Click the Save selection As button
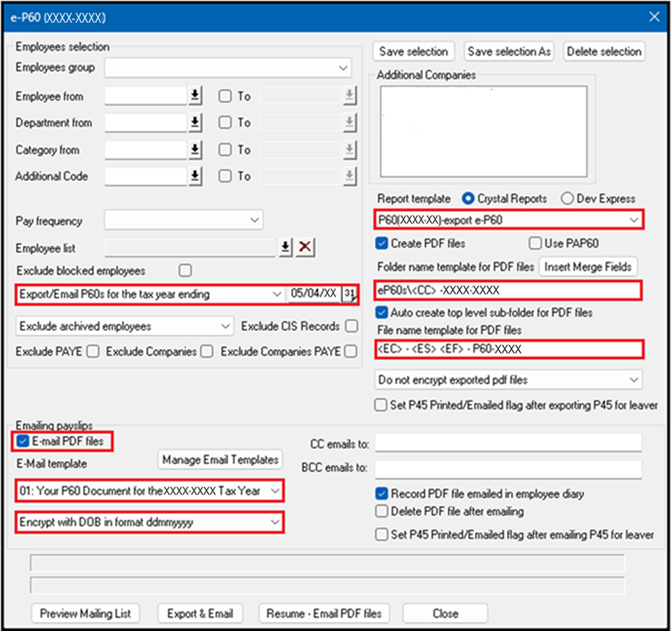The width and height of the screenshot is (672, 631). (509, 51)
